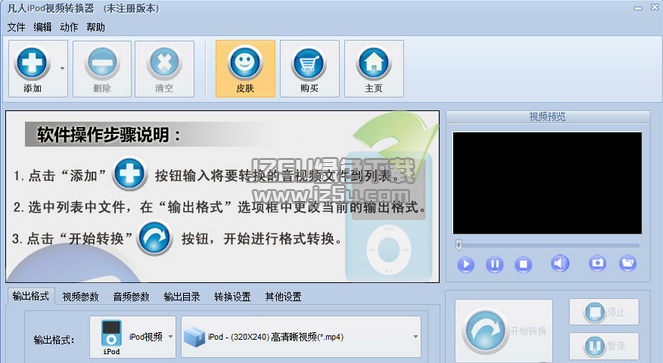
Task: Expand the iPod (320X240) mp4 format dropdown
Action: tap(415, 337)
